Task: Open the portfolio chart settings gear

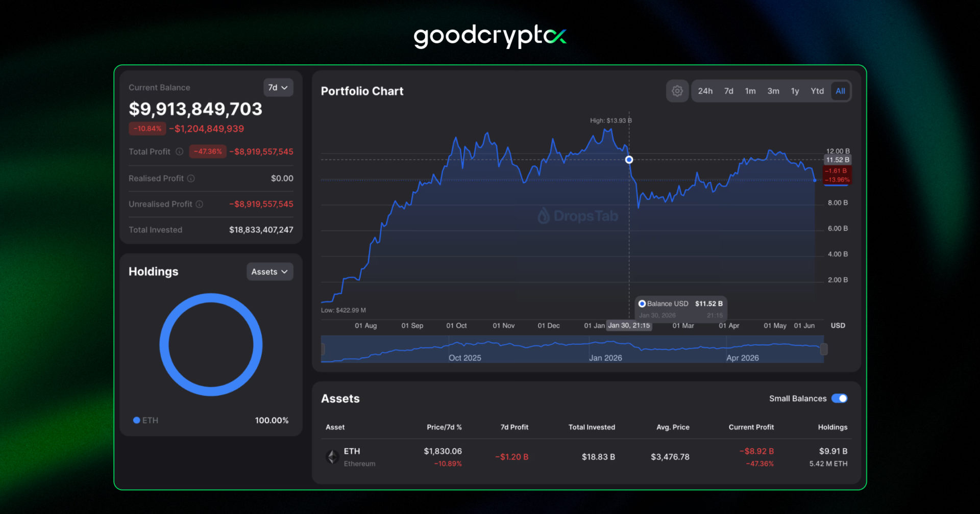Action: [x=677, y=91]
